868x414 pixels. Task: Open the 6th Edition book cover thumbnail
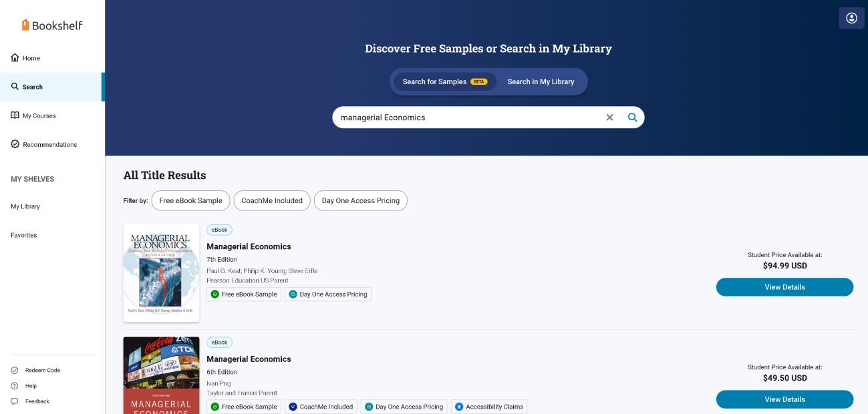click(161, 375)
